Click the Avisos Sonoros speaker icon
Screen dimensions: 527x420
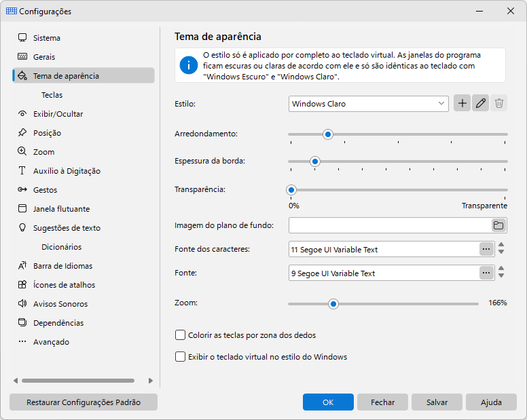point(22,303)
